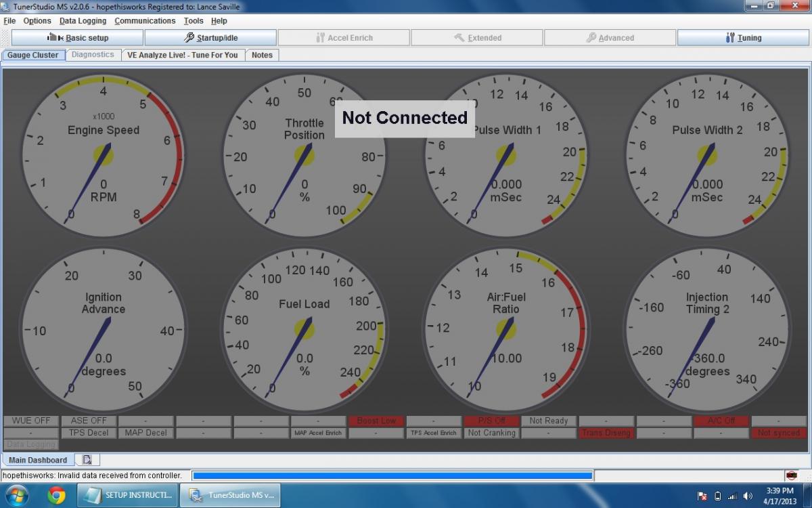Viewport: 812px width, 508px height.
Task: Click the Boost Low red indicator
Action: pos(376,421)
